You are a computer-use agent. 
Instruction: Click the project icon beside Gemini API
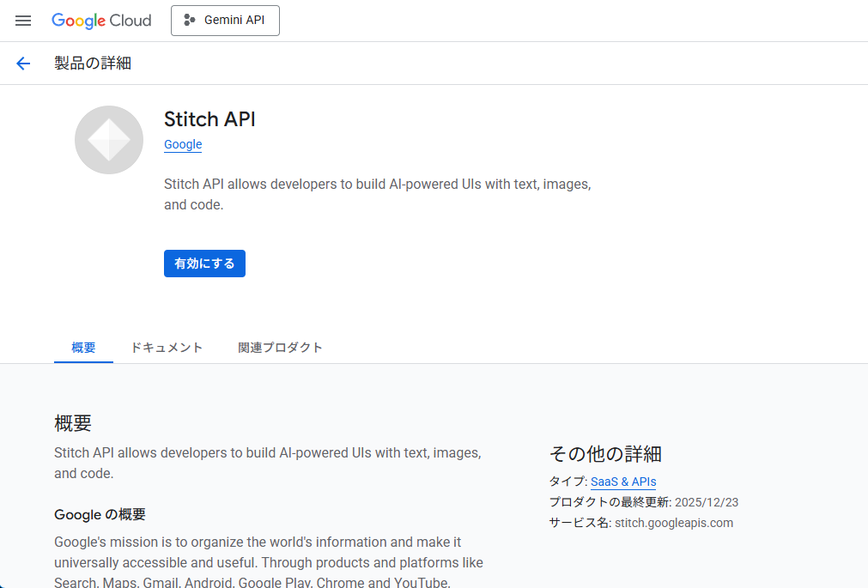coord(190,21)
